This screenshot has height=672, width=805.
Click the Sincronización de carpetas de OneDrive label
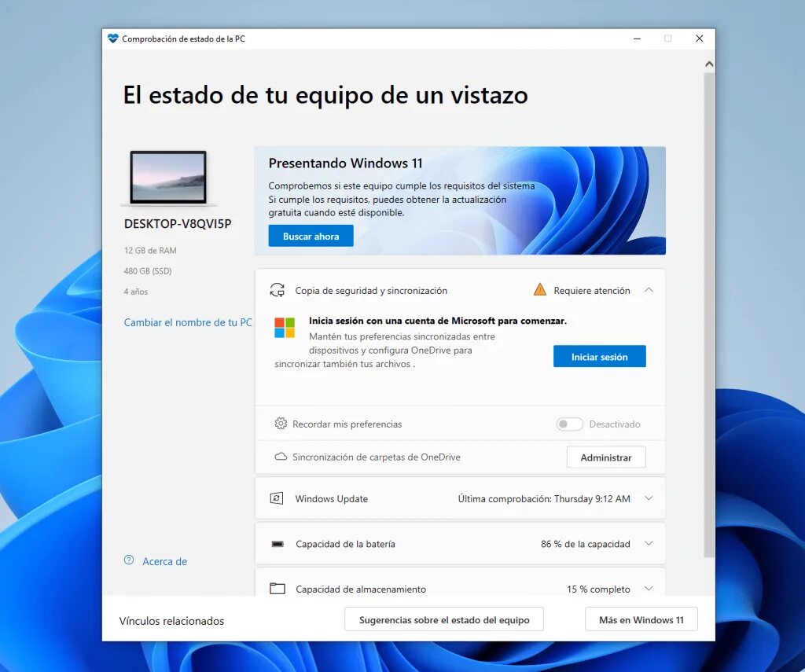pyautogui.click(x=377, y=457)
